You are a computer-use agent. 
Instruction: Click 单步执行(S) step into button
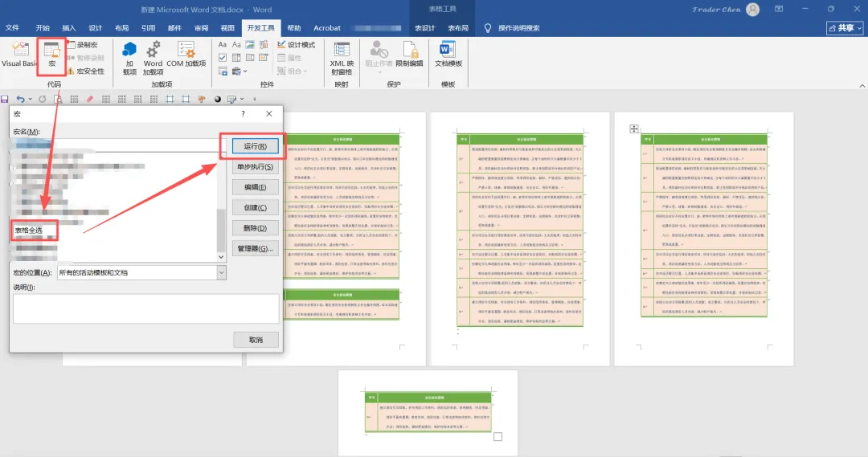point(256,166)
